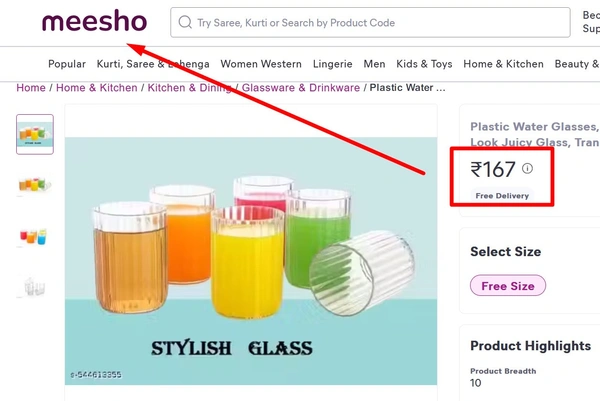Click the main Stylish Glass product image
This screenshot has height=401, width=600.
pyautogui.click(x=251, y=258)
